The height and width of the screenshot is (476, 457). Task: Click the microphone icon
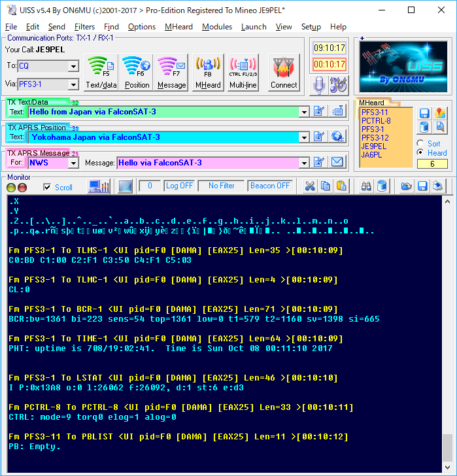point(320,84)
